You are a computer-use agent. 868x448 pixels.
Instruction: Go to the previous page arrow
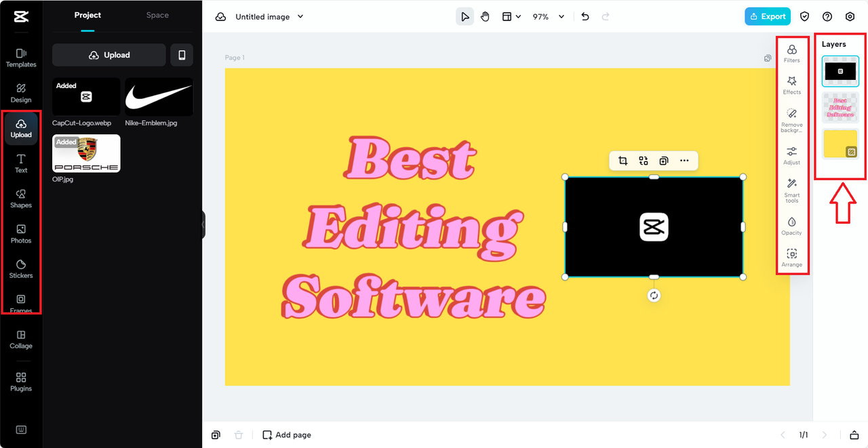[783, 435]
